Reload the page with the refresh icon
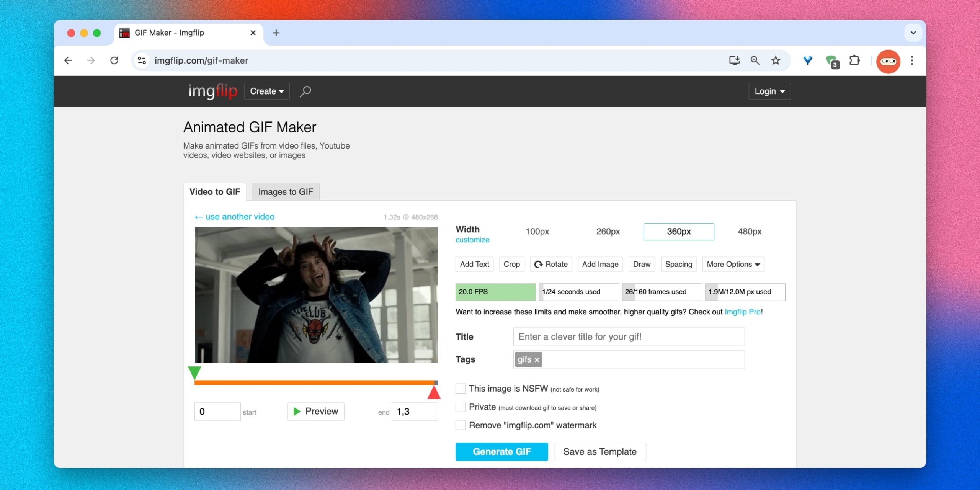This screenshot has height=490, width=980. click(x=114, y=60)
